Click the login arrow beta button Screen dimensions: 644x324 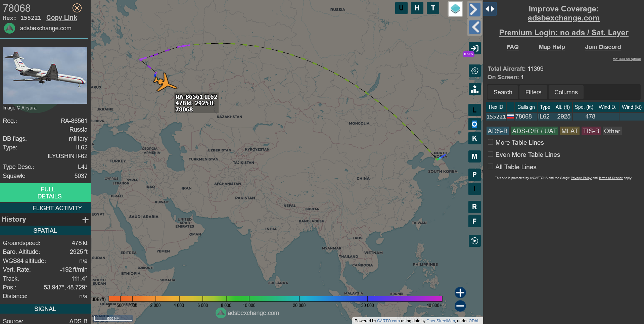(x=474, y=48)
